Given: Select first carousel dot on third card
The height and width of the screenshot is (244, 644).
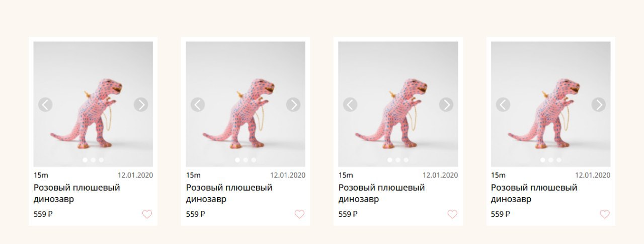Looking at the screenshot, I should (390, 160).
